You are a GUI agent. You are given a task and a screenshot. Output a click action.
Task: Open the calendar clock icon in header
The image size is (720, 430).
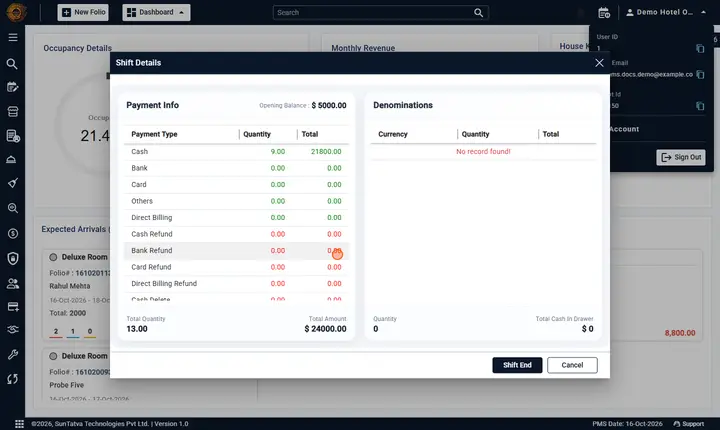[x=604, y=13]
